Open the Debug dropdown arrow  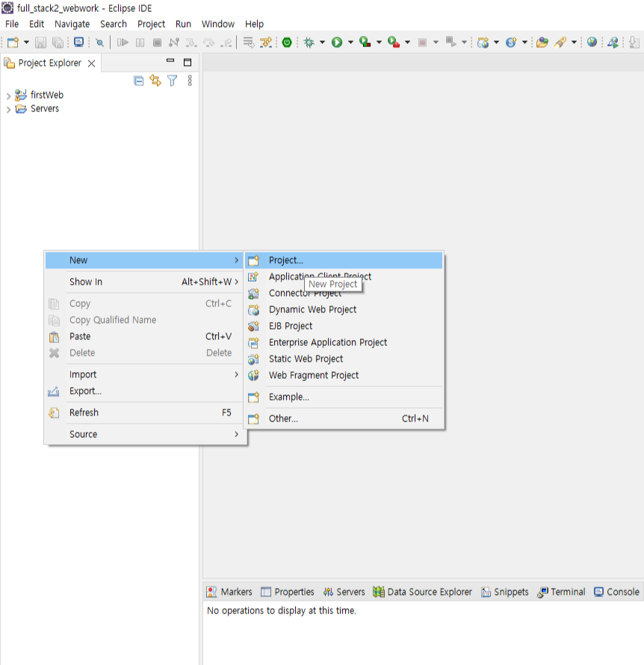coord(322,42)
